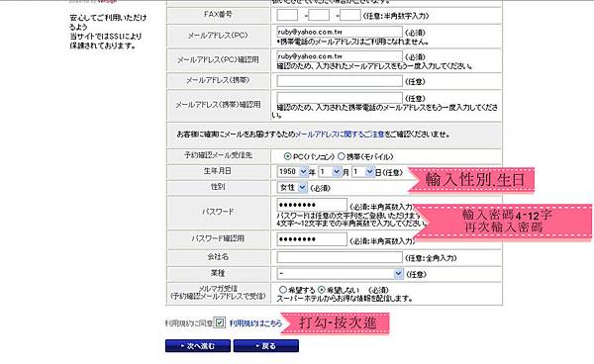
Task: Open the birth month dropdown
Action: pyautogui.click(x=330, y=172)
